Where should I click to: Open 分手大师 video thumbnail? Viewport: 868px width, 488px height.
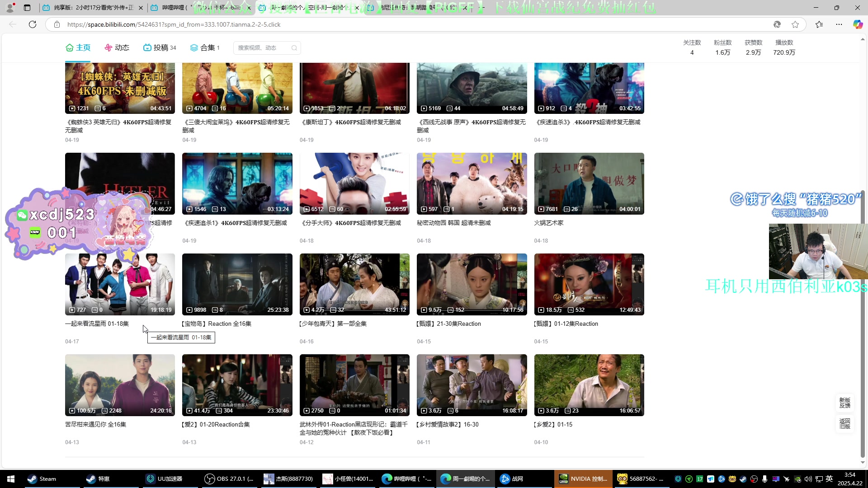(354, 183)
